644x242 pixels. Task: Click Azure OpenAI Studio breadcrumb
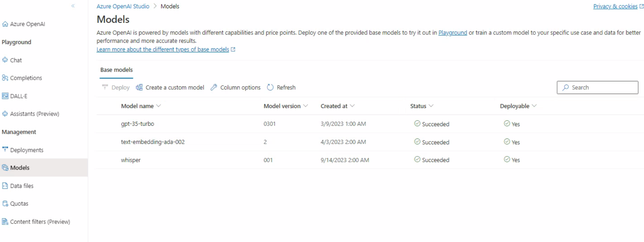[x=123, y=6]
